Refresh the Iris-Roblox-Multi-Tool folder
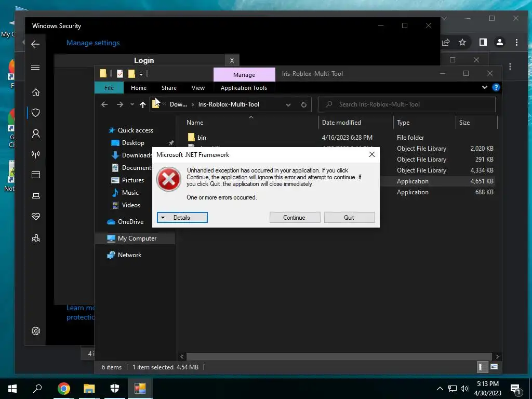Image resolution: width=532 pixels, height=399 pixels. coord(303,104)
